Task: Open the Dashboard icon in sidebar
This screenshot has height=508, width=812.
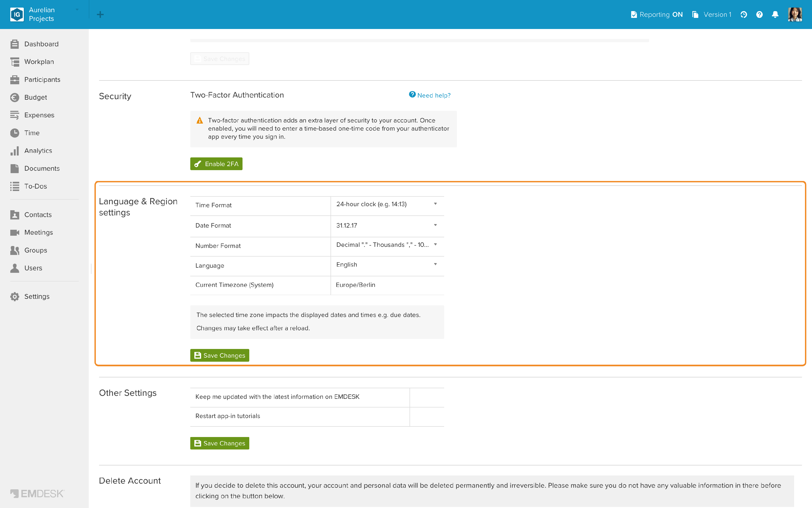Action: (x=14, y=44)
